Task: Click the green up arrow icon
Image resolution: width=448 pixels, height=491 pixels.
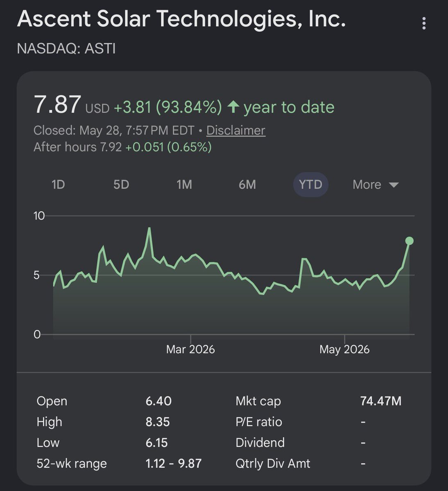Action: (x=233, y=107)
